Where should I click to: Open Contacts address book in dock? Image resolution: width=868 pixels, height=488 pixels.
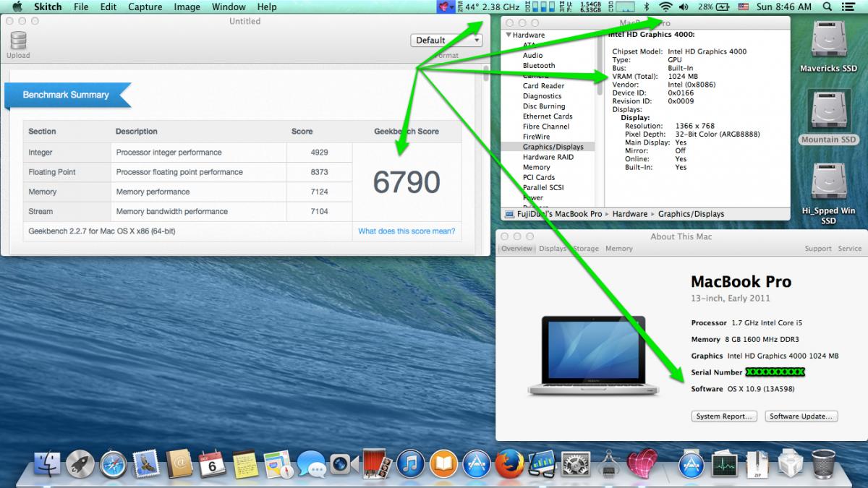click(x=179, y=463)
